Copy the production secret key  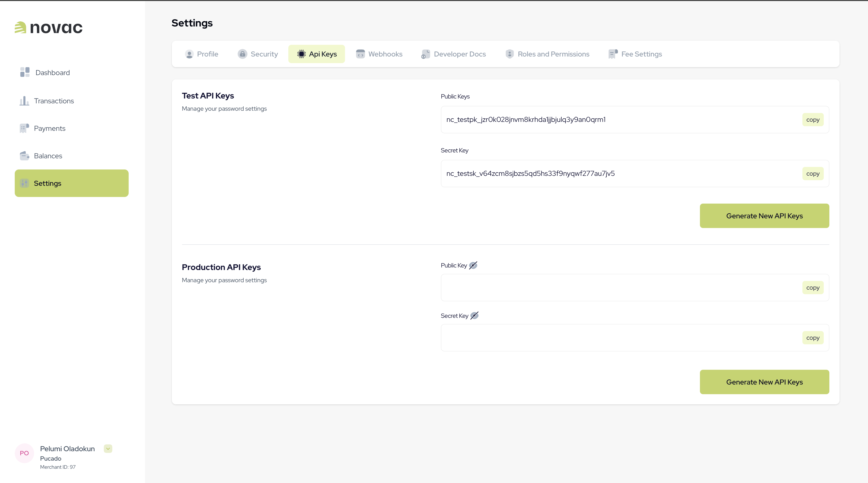coord(813,338)
